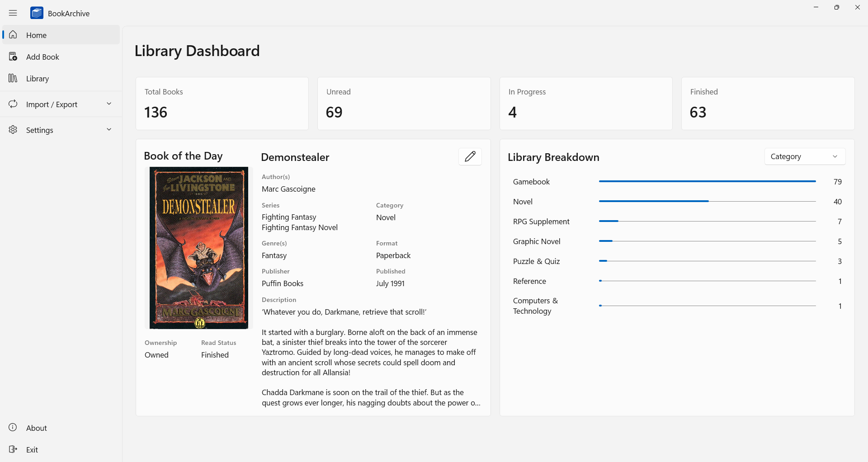The width and height of the screenshot is (868, 462).
Task: Open the Home page via sidebar icon
Action: click(x=13, y=35)
